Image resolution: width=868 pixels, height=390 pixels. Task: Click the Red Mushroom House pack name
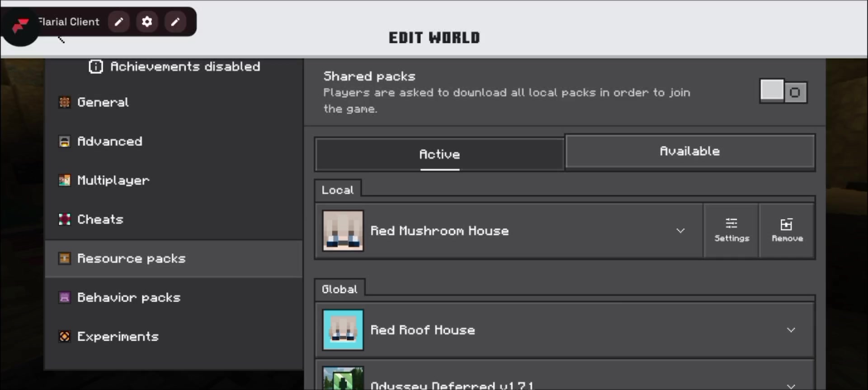click(439, 231)
